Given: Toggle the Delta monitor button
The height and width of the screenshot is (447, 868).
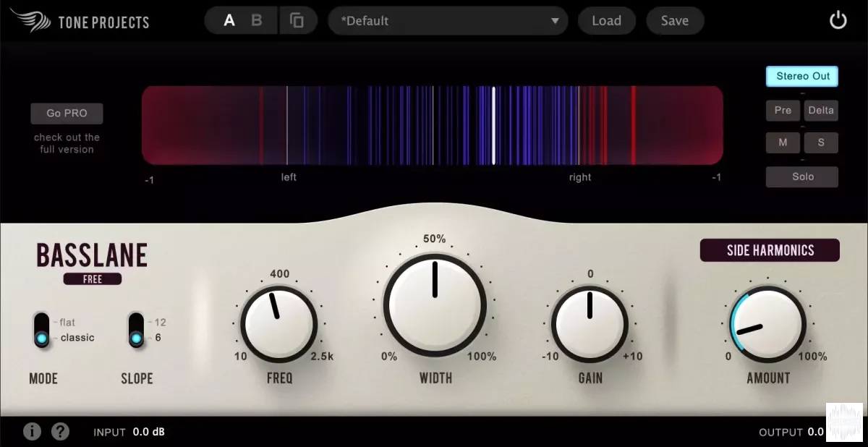Looking at the screenshot, I should coord(821,111).
